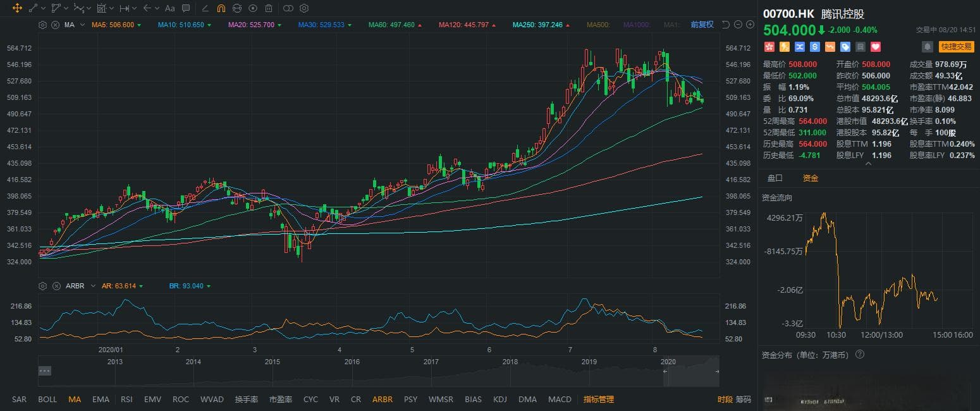Select the trend line drawing tool
Screen dimensions: 980x411
point(33,8)
